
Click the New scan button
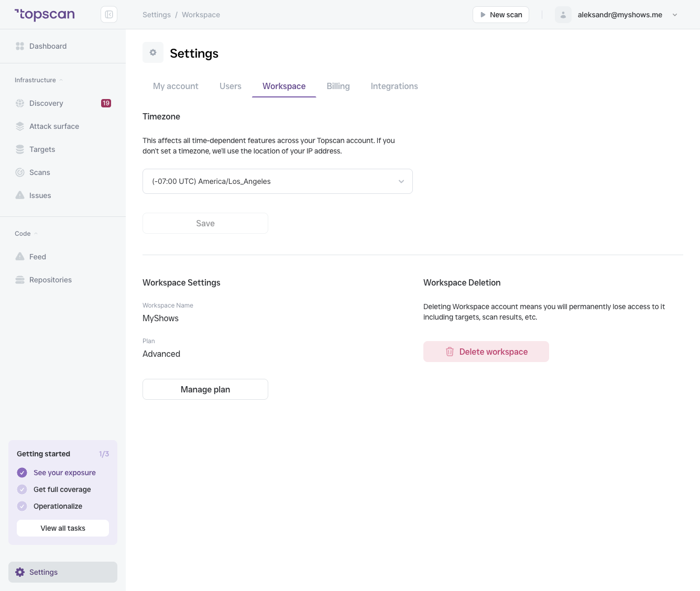(501, 15)
